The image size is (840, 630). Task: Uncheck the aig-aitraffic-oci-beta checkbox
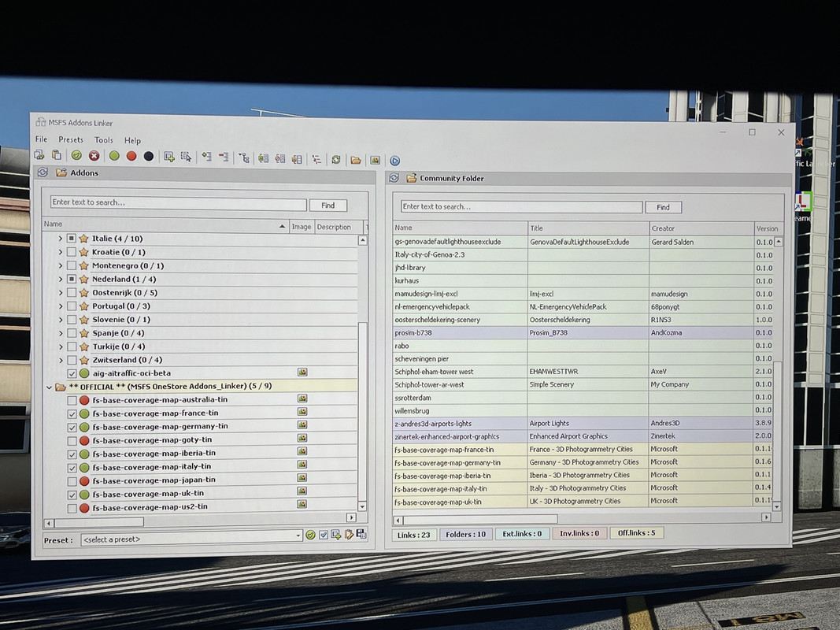pos(72,373)
